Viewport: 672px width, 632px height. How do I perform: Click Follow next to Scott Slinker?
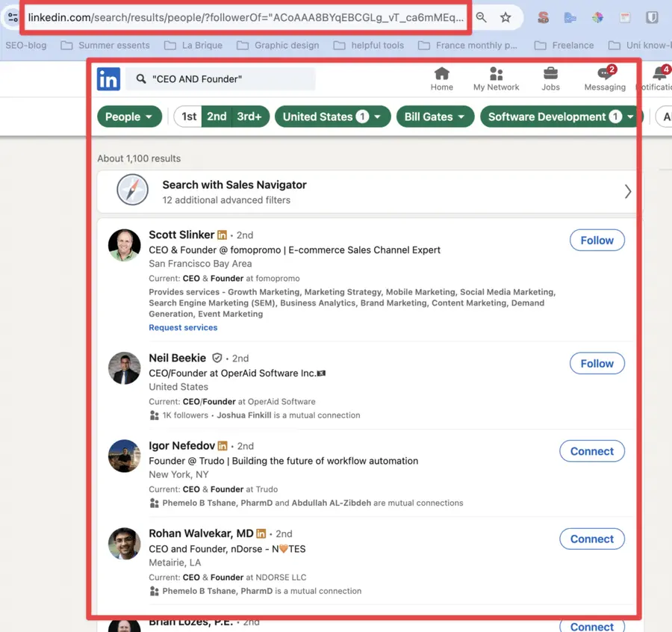pos(597,240)
